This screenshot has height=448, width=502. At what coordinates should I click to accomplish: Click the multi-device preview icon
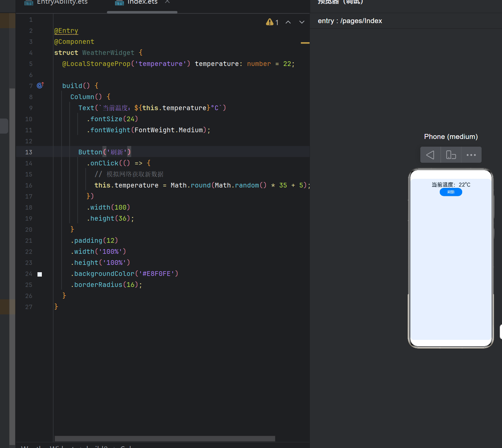click(x=451, y=155)
